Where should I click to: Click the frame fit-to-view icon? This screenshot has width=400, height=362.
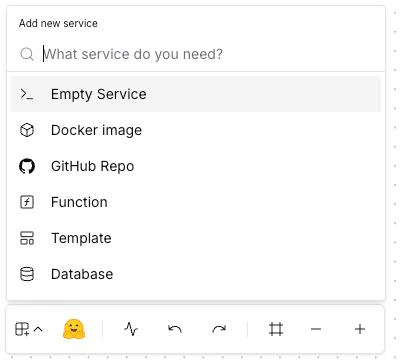276,329
